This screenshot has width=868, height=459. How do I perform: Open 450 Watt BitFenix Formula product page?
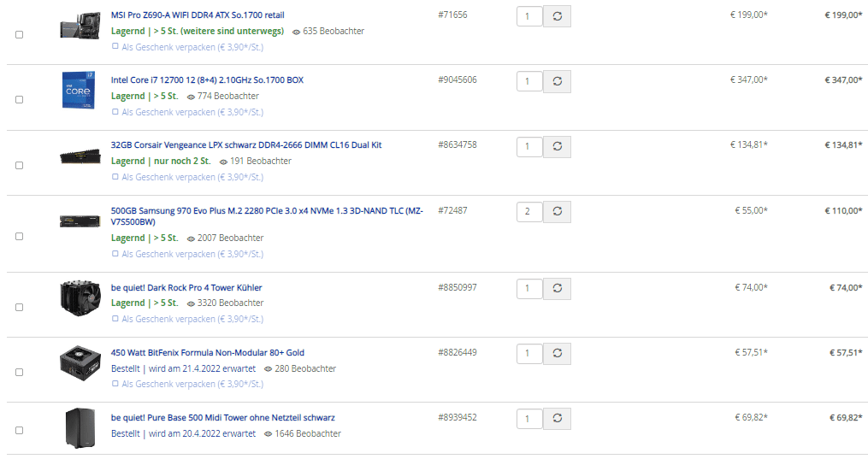tap(208, 353)
